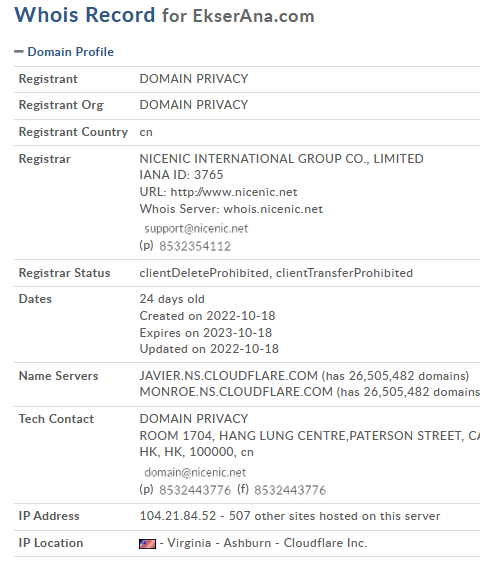The height and width of the screenshot is (562, 480).
Task: Click the support@nicenic.net email image
Action: coord(196,229)
